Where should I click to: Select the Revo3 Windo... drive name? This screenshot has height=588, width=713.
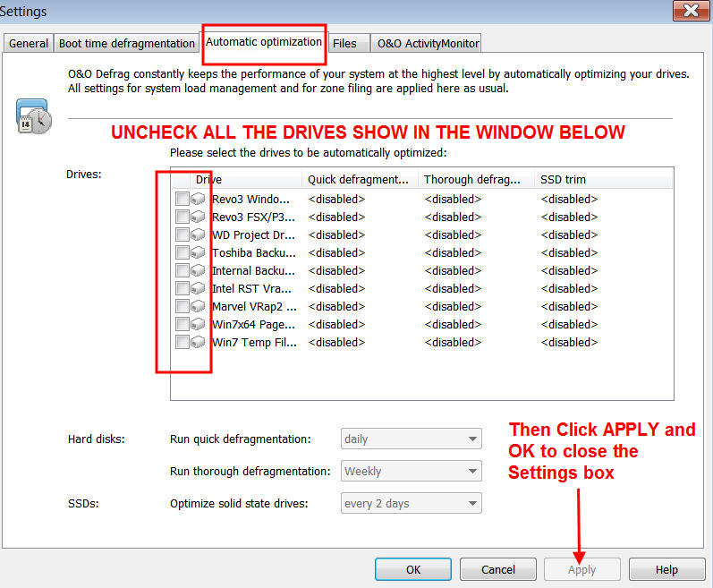(x=250, y=200)
